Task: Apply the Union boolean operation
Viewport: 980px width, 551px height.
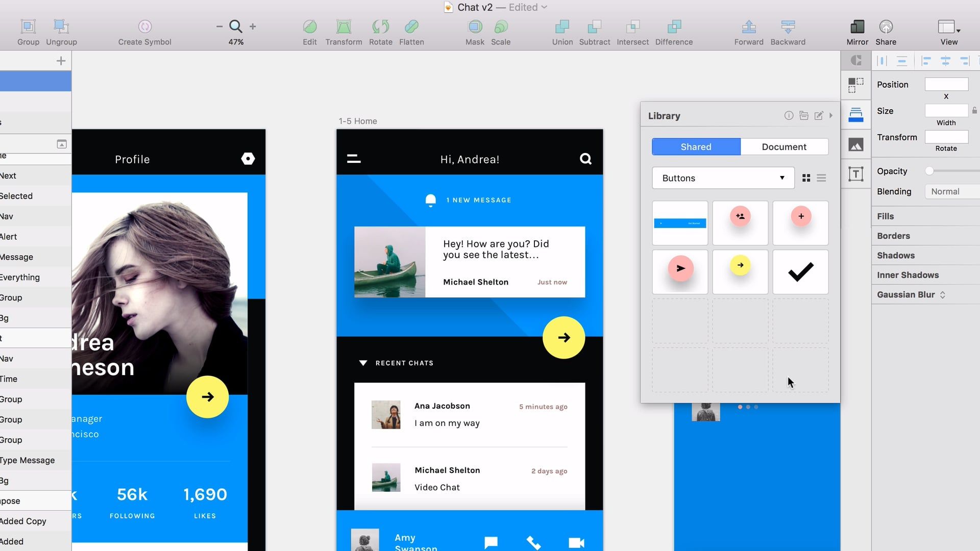Action: pyautogui.click(x=562, y=27)
